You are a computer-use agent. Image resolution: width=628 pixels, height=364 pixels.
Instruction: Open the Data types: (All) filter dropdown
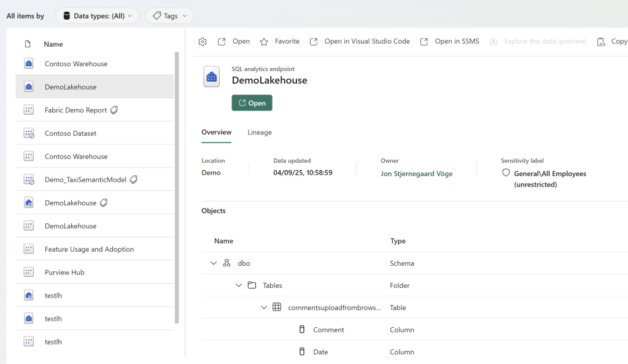pos(97,16)
